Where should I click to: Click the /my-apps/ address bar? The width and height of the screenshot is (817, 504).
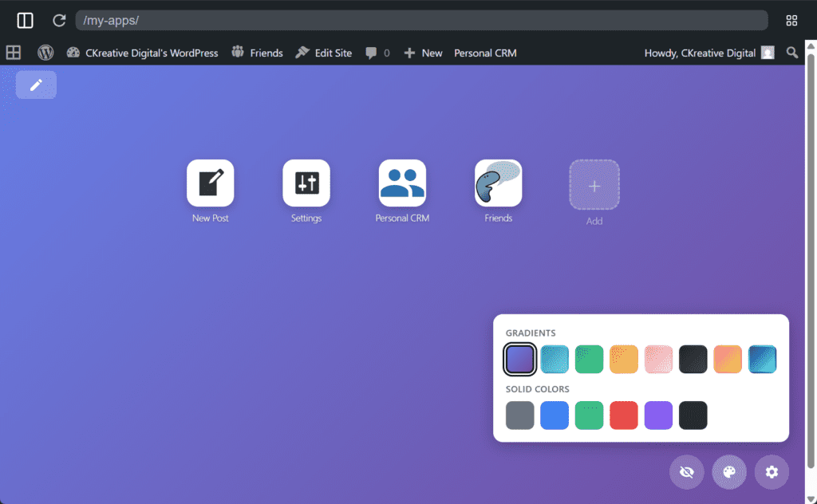[x=421, y=21]
